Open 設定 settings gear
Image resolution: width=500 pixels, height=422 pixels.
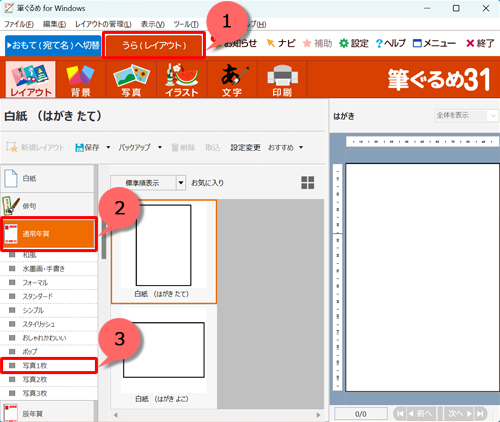(x=354, y=43)
